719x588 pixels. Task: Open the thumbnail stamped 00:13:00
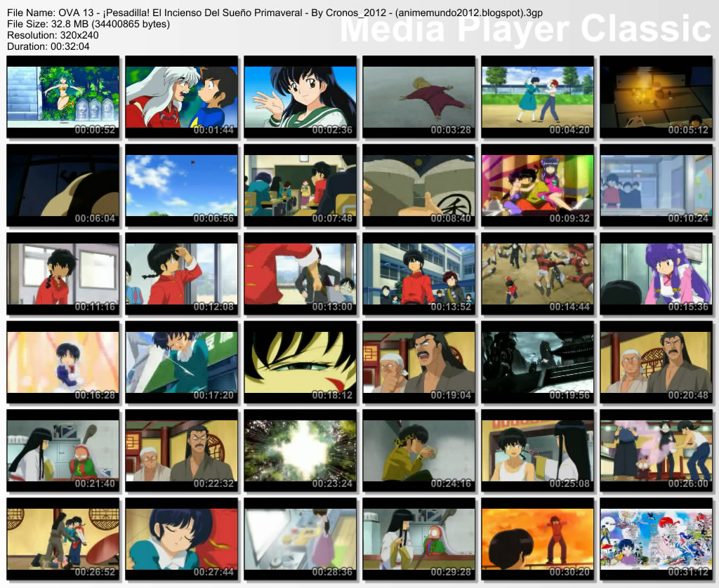(x=301, y=274)
